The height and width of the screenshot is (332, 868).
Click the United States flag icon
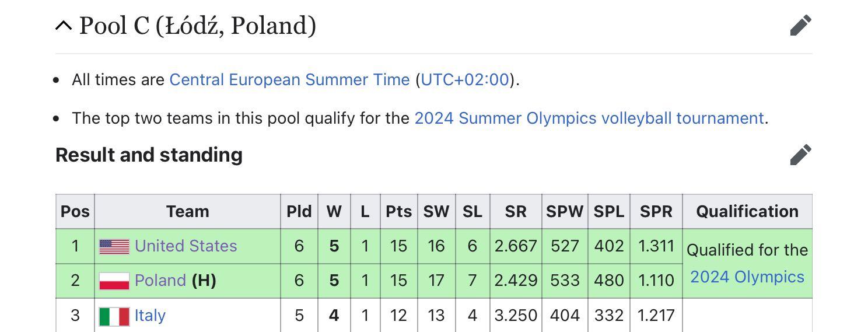coord(114,246)
